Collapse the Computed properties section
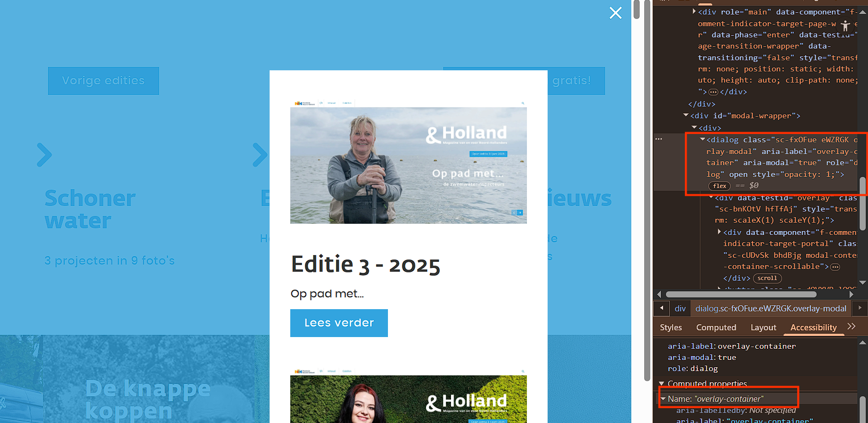Viewport: 868px width, 423px height. (662, 384)
